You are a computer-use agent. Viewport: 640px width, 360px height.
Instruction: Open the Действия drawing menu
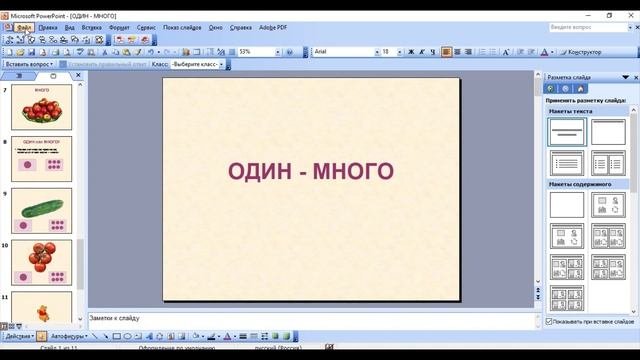pos(19,336)
